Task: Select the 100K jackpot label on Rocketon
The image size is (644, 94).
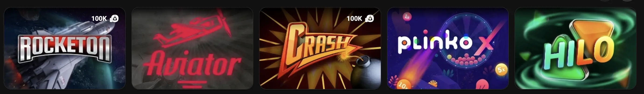Action: point(99,18)
